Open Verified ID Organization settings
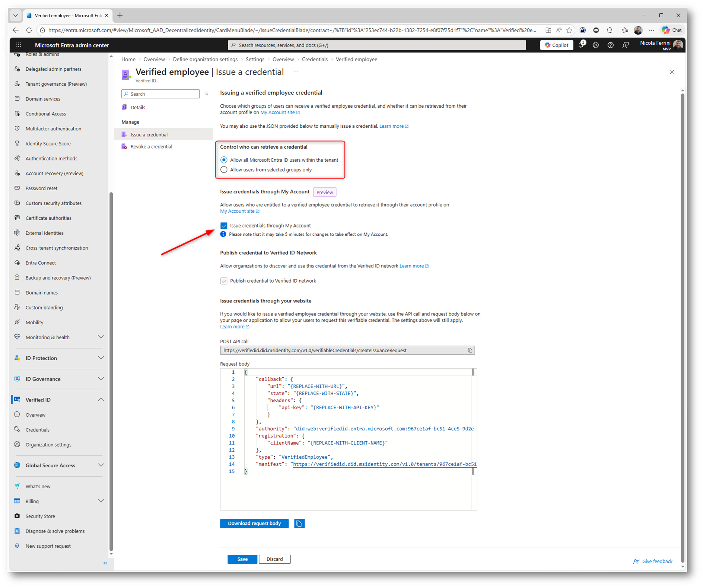This screenshot has width=703, height=588. tap(48, 444)
